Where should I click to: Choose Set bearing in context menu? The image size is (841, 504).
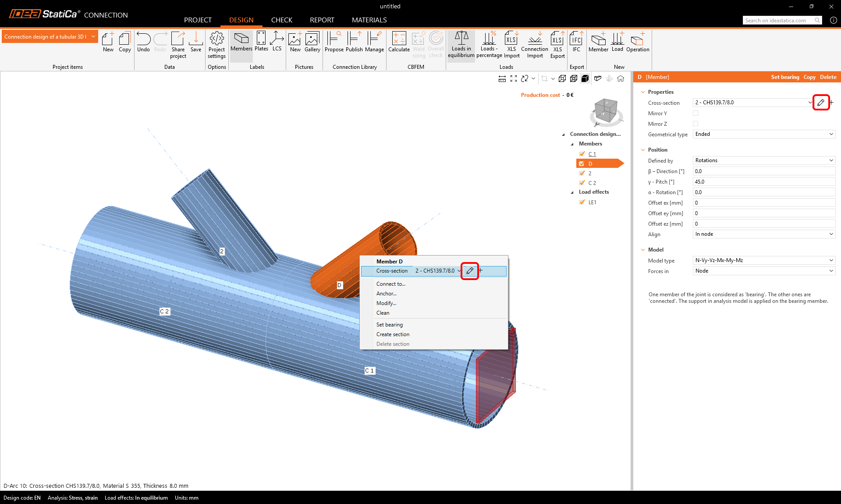coord(389,325)
